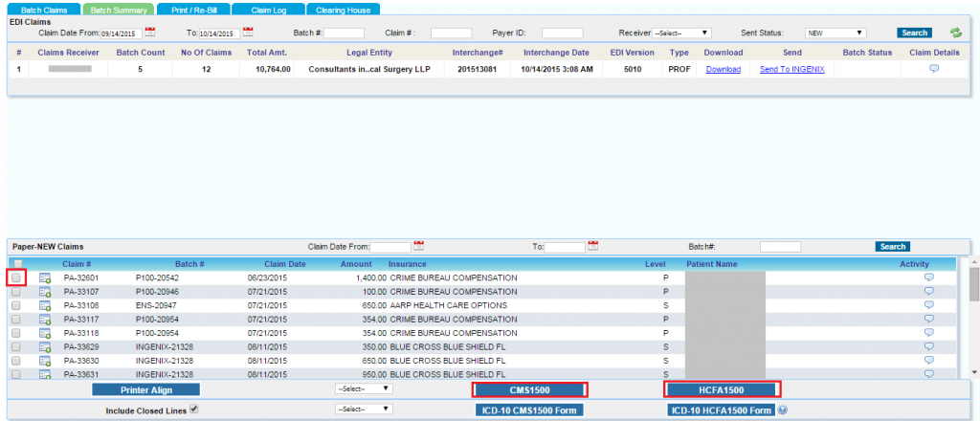
Task: Click the paper claims list scrollbar thumb
Action: pyautogui.click(x=973, y=284)
